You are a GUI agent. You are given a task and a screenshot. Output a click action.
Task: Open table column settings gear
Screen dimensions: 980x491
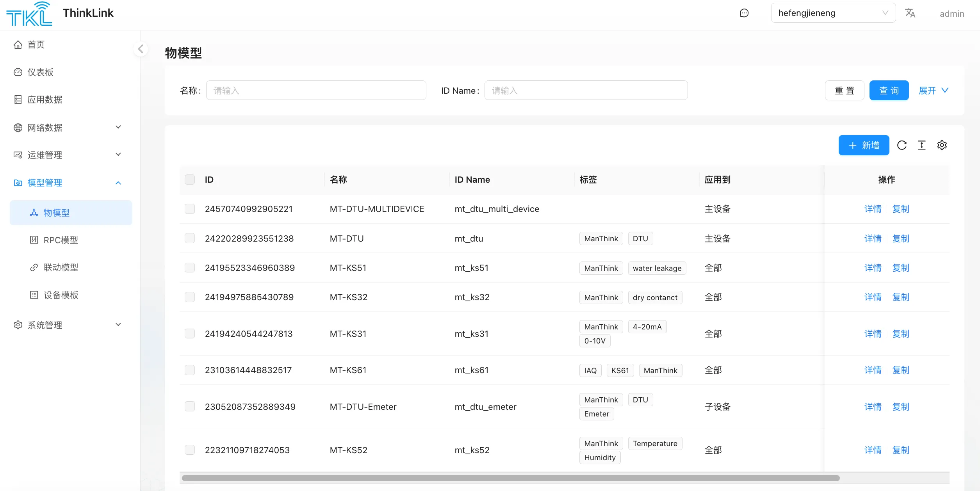[942, 145]
